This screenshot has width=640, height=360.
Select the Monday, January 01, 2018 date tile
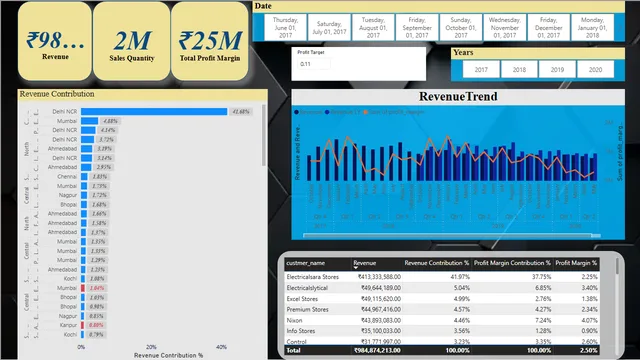click(592, 27)
